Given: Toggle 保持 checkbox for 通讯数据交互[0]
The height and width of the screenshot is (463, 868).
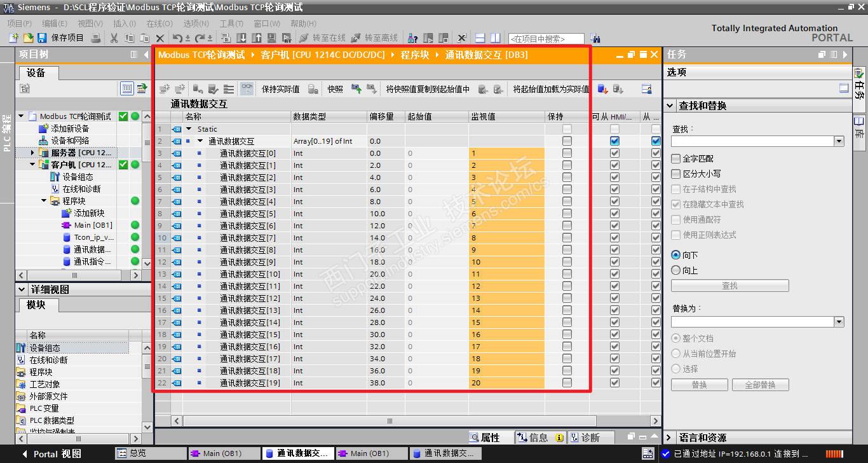Looking at the screenshot, I should pyautogui.click(x=567, y=153).
